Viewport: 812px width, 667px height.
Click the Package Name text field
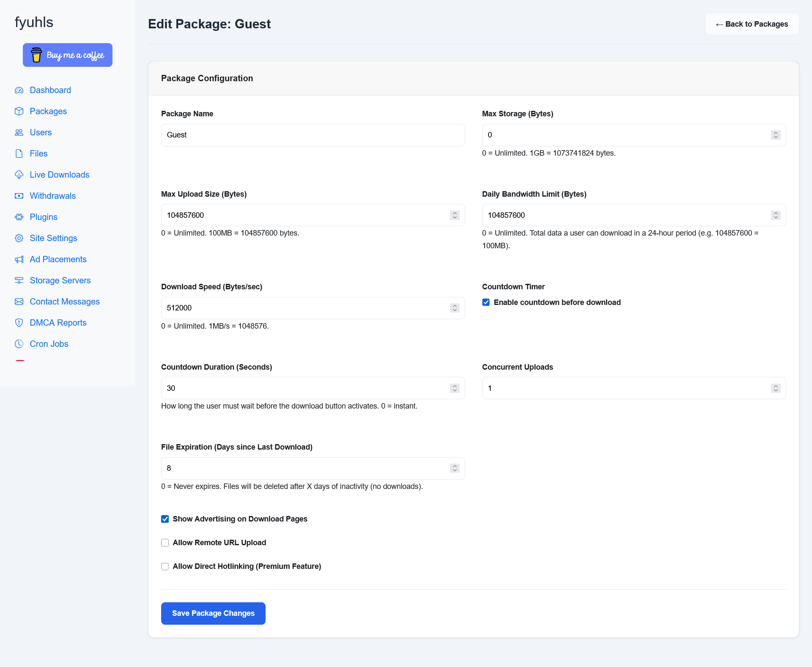(x=313, y=135)
